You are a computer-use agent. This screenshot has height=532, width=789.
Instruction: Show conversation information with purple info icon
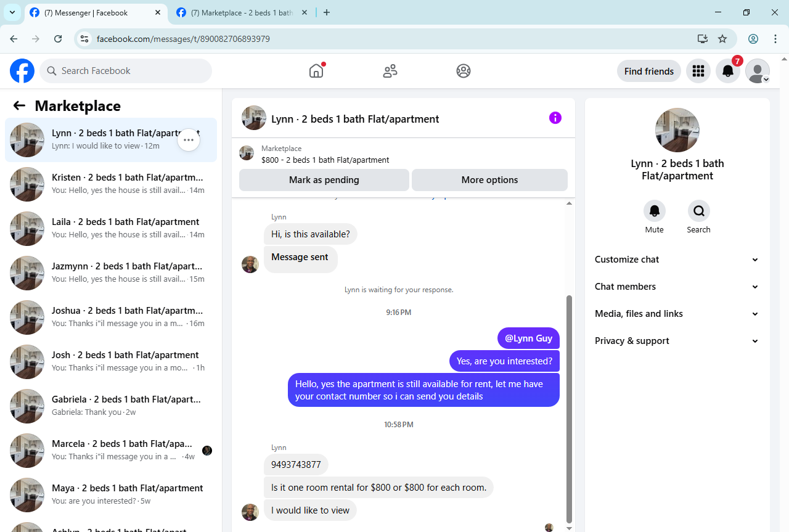(555, 118)
